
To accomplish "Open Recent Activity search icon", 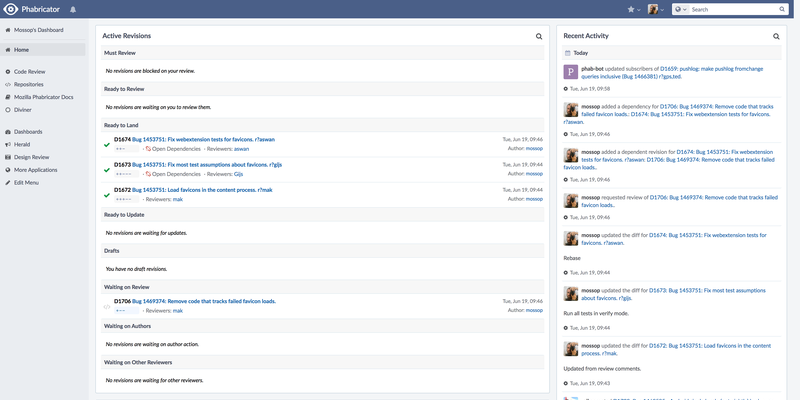I will (x=776, y=36).
